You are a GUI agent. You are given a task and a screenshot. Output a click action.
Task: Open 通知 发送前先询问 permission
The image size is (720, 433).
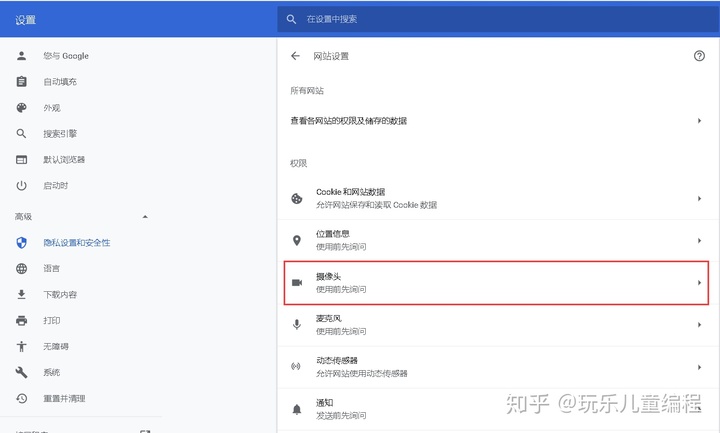click(498, 409)
